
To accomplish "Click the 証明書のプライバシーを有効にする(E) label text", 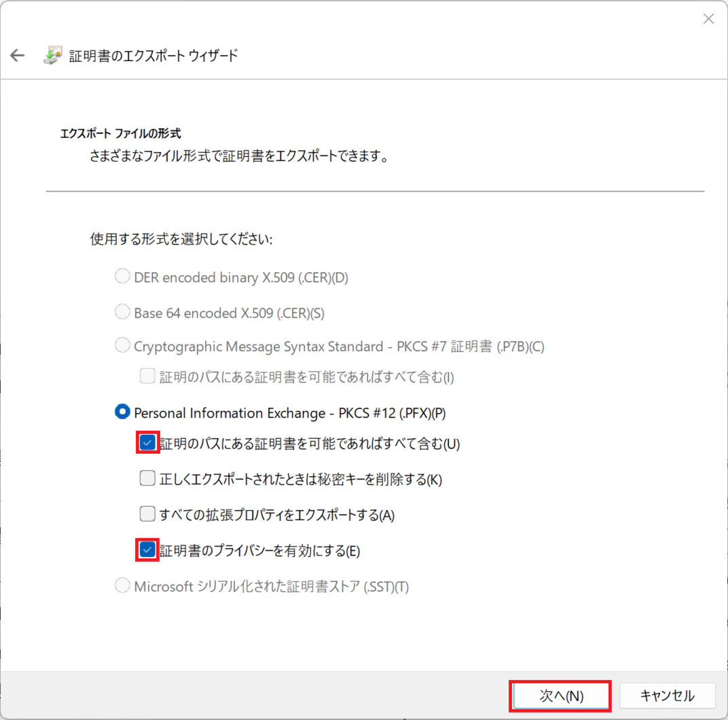I will (259, 551).
